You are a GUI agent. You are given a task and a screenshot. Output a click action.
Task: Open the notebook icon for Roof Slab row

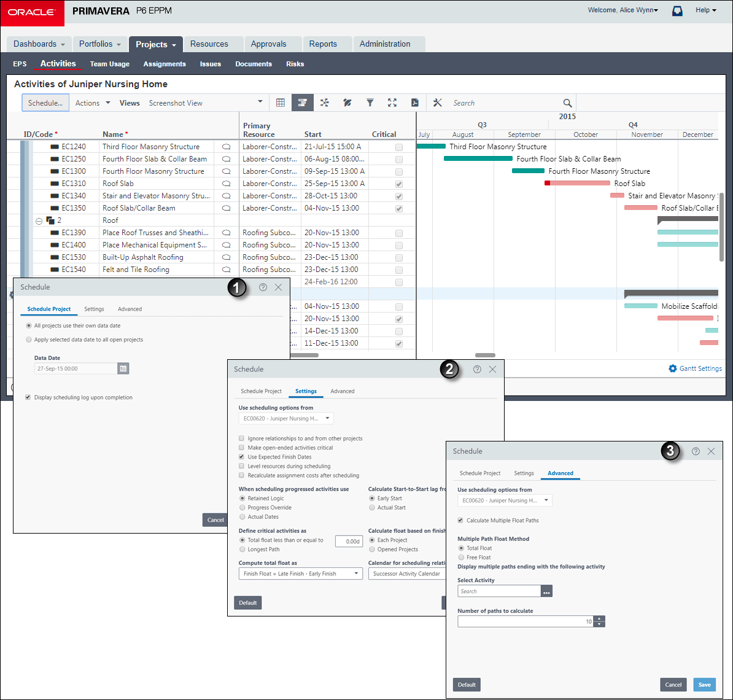pyautogui.click(x=227, y=184)
